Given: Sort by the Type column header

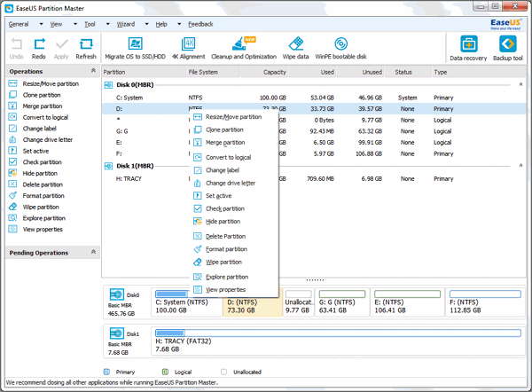Looking at the screenshot, I should 479,72.
